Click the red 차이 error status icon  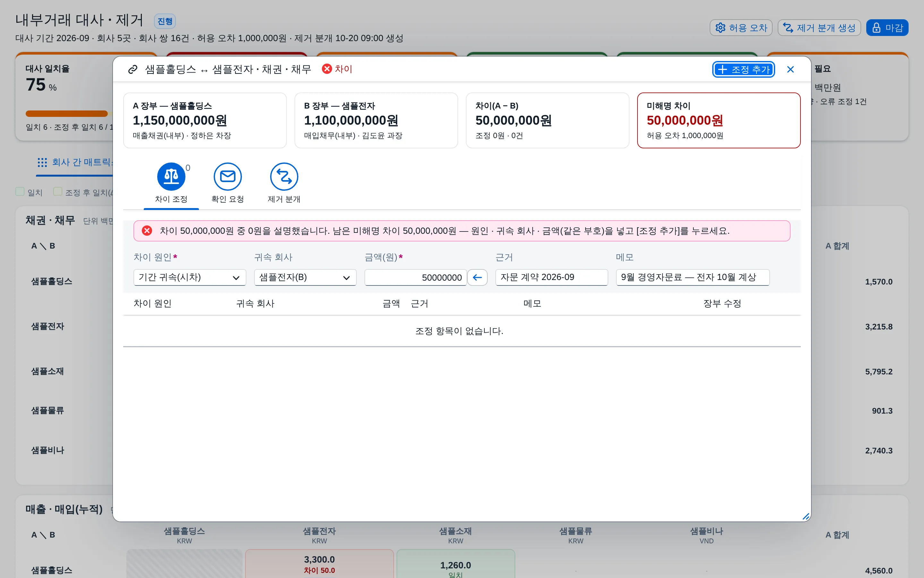click(x=327, y=69)
